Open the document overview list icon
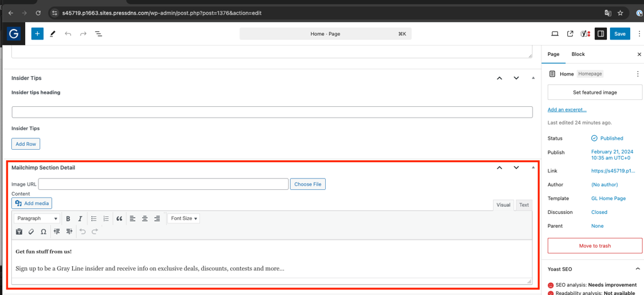 [99, 34]
